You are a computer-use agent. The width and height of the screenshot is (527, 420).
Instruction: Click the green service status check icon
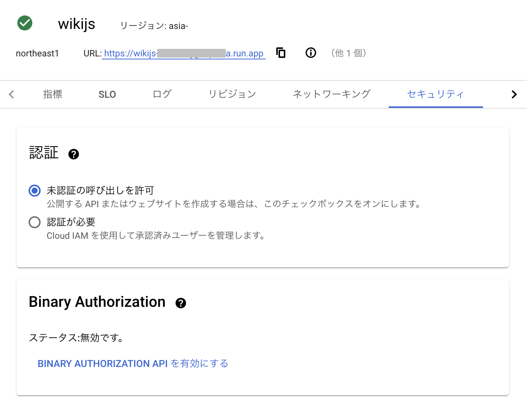click(24, 23)
